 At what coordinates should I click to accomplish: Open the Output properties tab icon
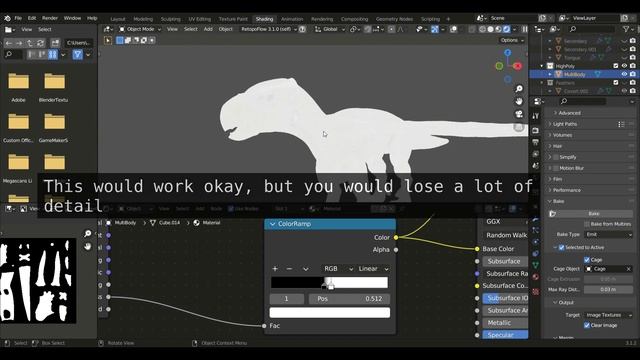pos(536,142)
